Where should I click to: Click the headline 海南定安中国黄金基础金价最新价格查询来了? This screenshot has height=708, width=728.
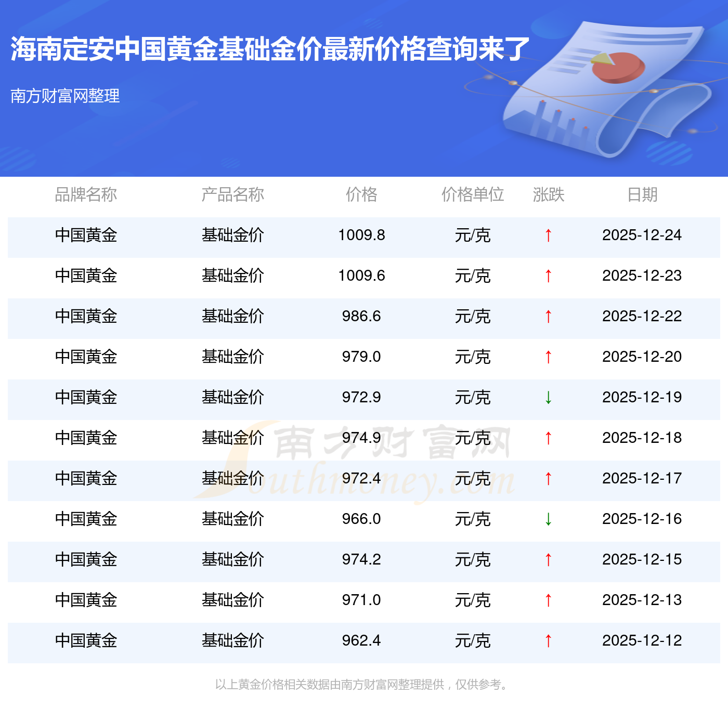coord(270,49)
